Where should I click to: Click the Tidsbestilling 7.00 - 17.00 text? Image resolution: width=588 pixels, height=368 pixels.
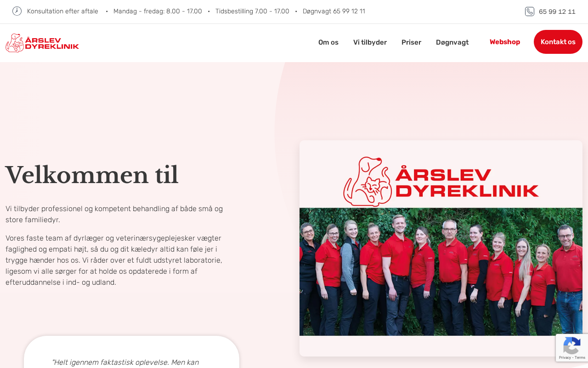tap(252, 11)
